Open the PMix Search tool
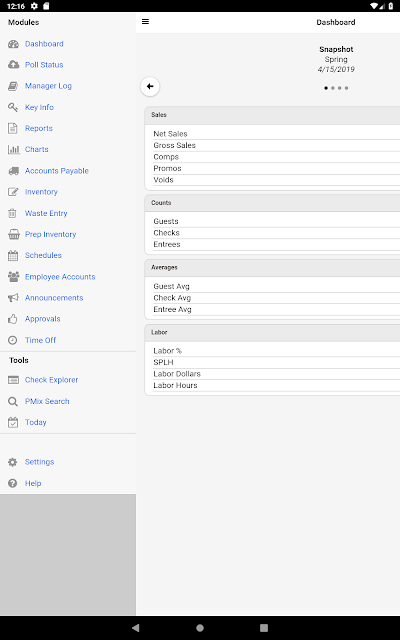Screen dimensions: 400x640 pos(47,401)
